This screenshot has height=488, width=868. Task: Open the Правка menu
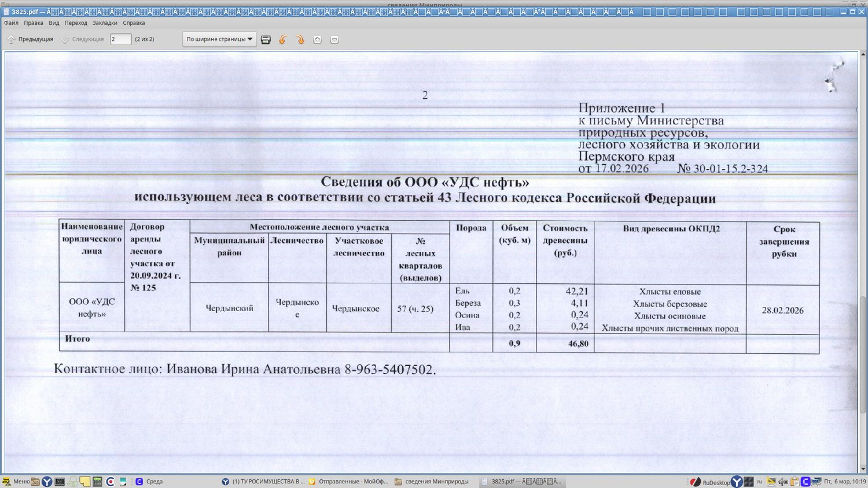click(34, 23)
